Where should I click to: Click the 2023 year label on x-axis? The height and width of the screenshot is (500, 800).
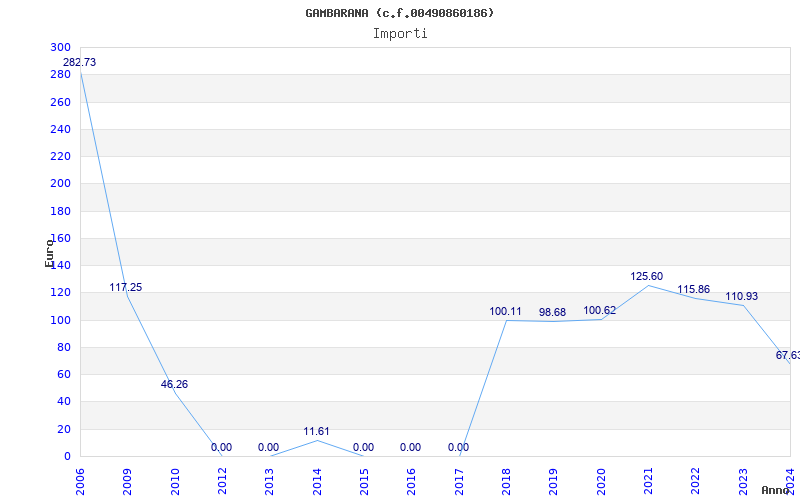[743, 482]
